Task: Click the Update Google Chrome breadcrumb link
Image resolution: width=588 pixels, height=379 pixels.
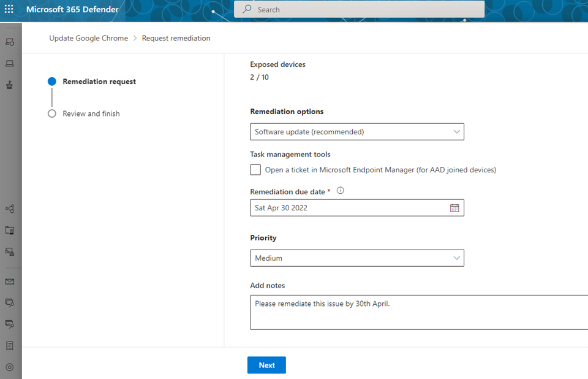Action: (88, 38)
